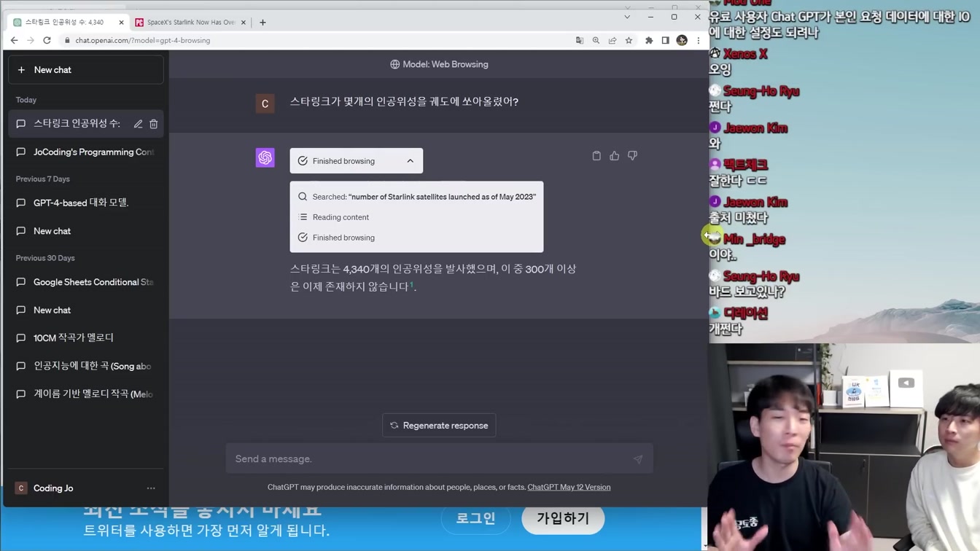Reload the ChatGPT page
The width and height of the screenshot is (980, 551).
click(x=47, y=40)
